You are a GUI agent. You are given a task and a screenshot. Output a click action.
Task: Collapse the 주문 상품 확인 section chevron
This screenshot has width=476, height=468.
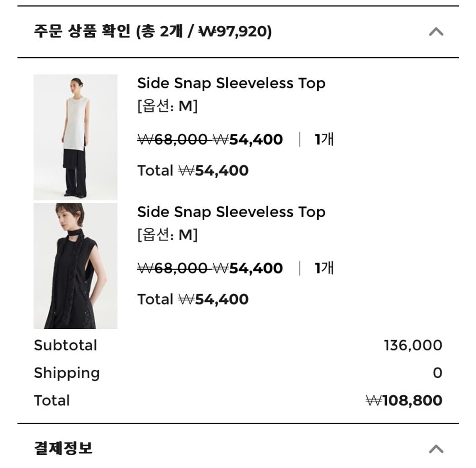tap(436, 32)
